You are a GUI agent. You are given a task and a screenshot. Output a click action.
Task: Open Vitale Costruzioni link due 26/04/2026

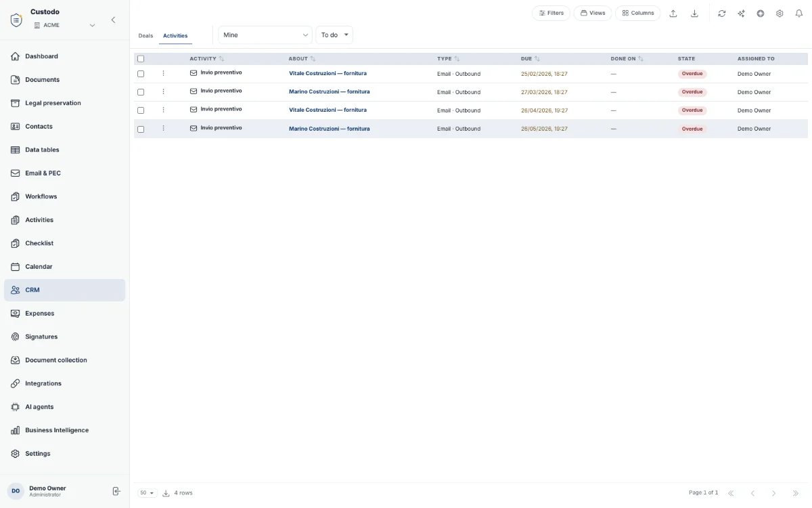click(x=328, y=110)
